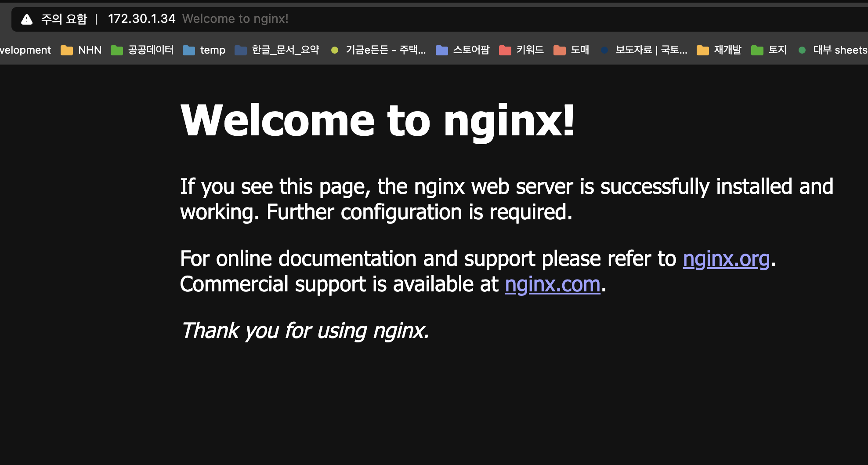Screen dimensions: 868x465
Task: Open the 한글_문서_요약 bookmarks folder
Action: point(277,50)
